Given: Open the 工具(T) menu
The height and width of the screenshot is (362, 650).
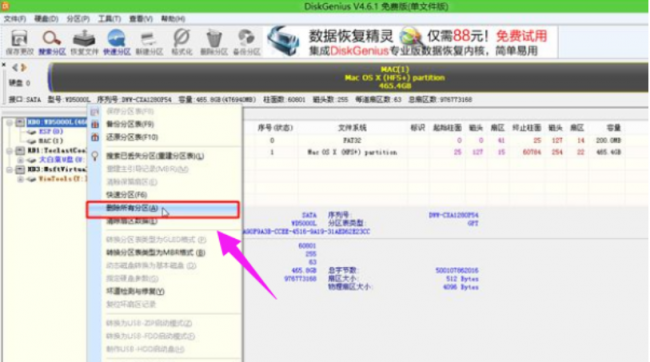Looking at the screenshot, I should coord(109,19).
